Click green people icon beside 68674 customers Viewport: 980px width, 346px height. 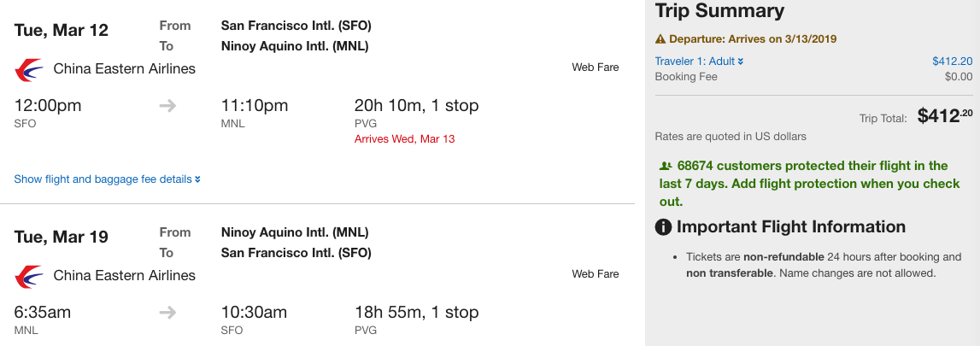click(x=666, y=166)
